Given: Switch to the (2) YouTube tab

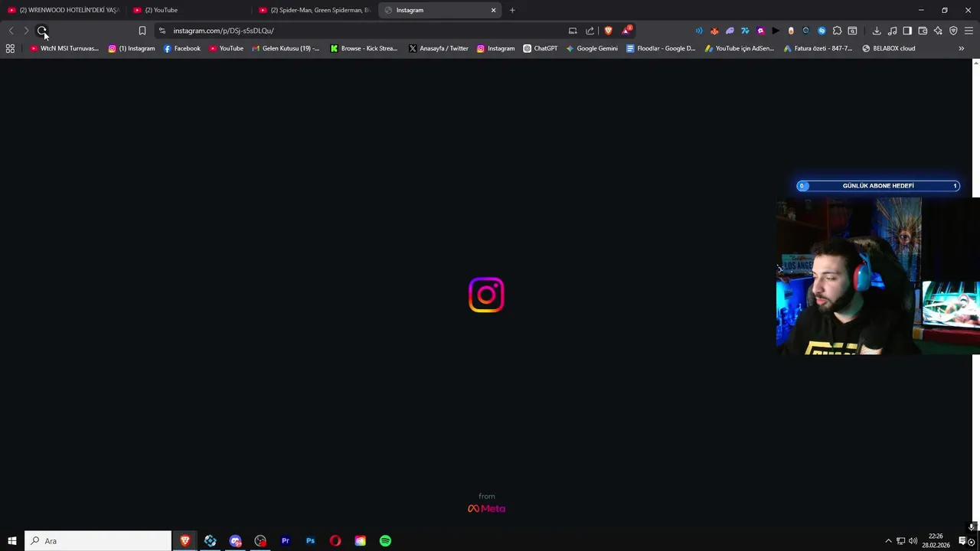Looking at the screenshot, I should pyautogui.click(x=189, y=10).
